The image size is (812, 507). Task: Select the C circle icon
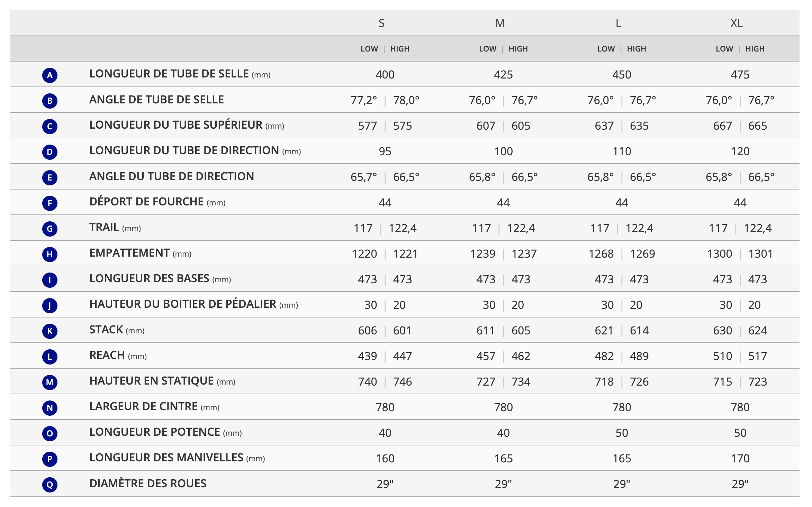coord(50,126)
